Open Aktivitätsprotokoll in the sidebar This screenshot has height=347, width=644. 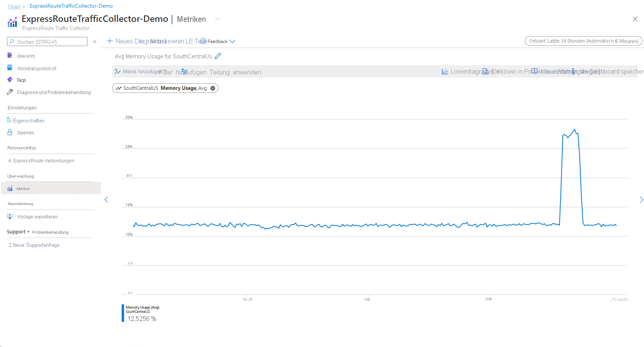(x=36, y=68)
